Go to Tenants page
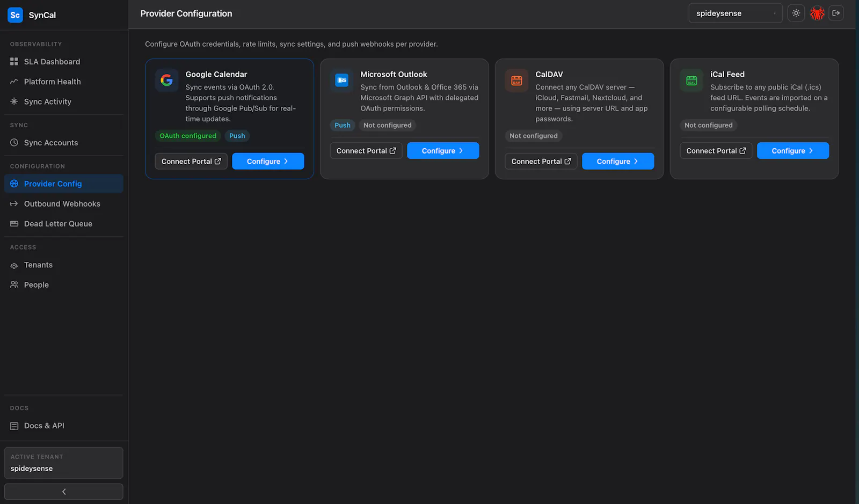 64,265
